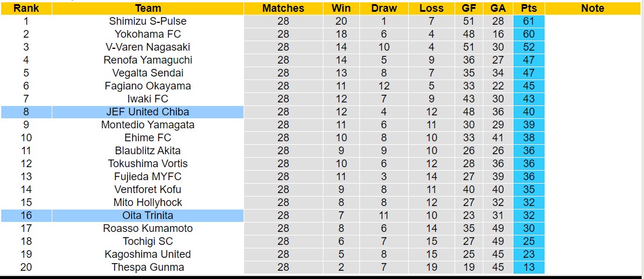Click the Montedio Yamagata team link
The image size is (644, 279).
(x=148, y=125)
